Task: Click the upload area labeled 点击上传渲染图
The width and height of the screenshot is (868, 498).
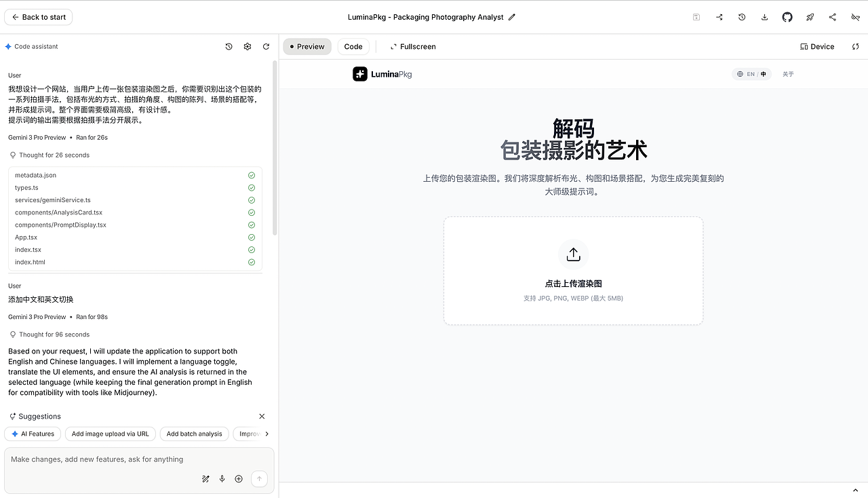Action: tap(573, 270)
